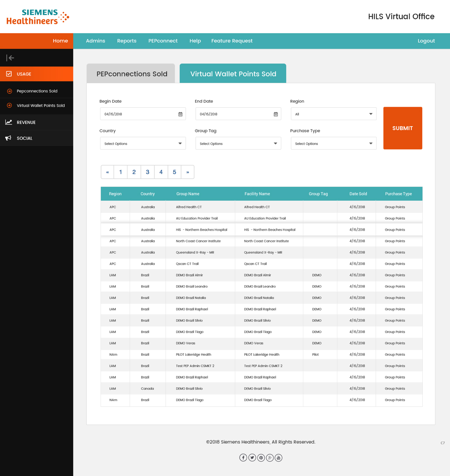The width and height of the screenshot is (450, 476).
Task: Click the YouTube icon in the footer
Action: point(279,457)
